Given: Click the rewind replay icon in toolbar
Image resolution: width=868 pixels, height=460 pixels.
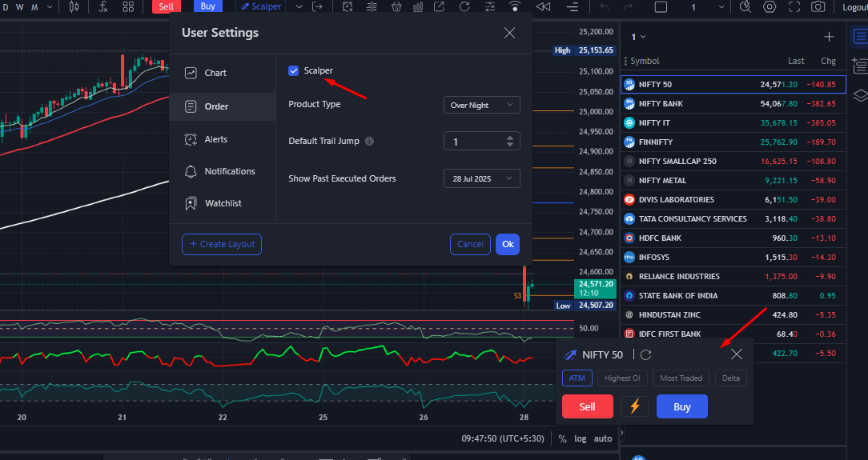Looking at the screenshot, I should (543, 6).
